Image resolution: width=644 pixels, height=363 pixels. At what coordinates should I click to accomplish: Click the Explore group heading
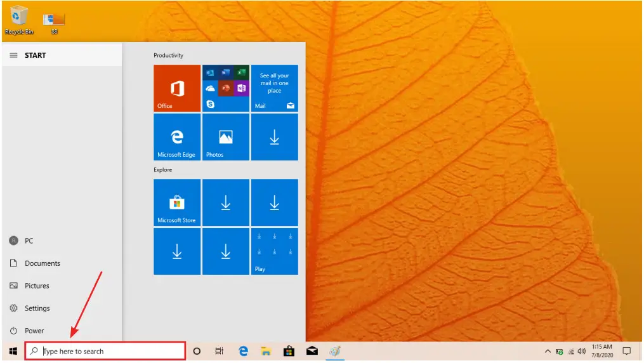[x=162, y=170]
